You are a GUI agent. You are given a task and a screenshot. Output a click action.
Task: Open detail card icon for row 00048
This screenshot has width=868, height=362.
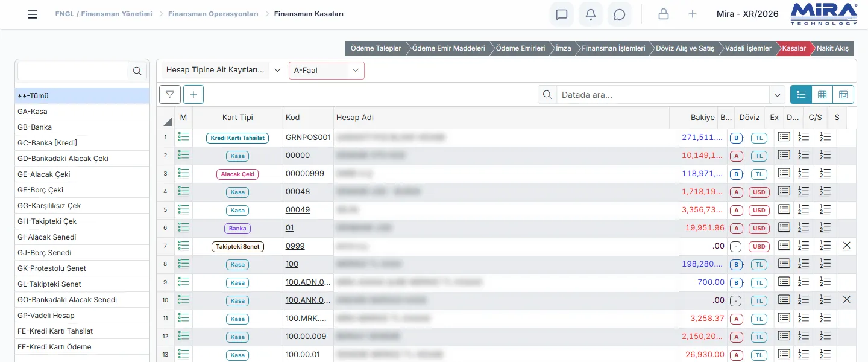pos(784,191)
